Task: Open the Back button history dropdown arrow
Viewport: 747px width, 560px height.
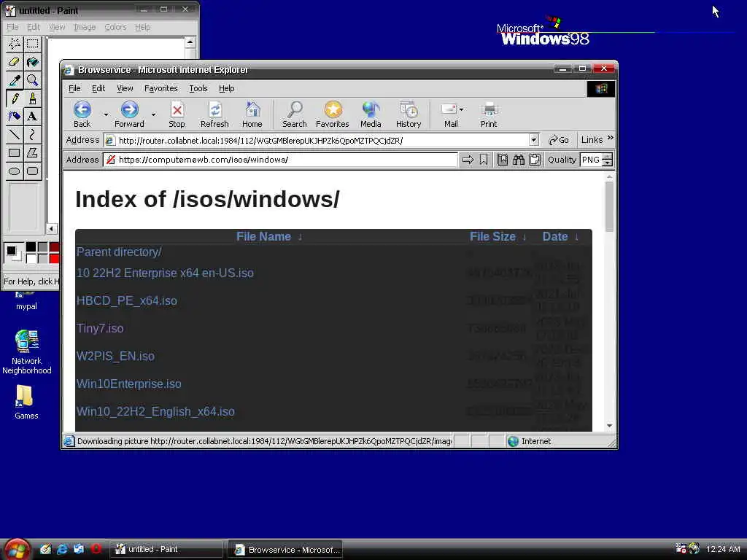Action: (106, 114)
